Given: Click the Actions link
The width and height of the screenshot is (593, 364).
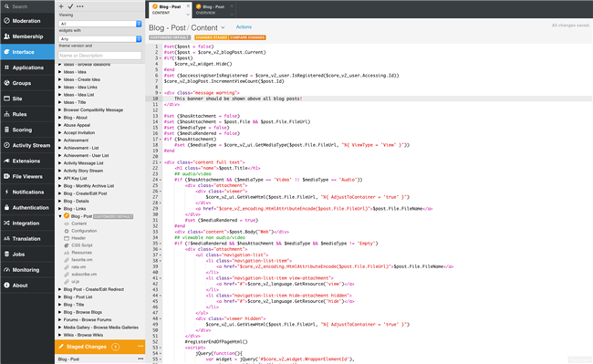Looking at the screenshot, I should [244, 26].
